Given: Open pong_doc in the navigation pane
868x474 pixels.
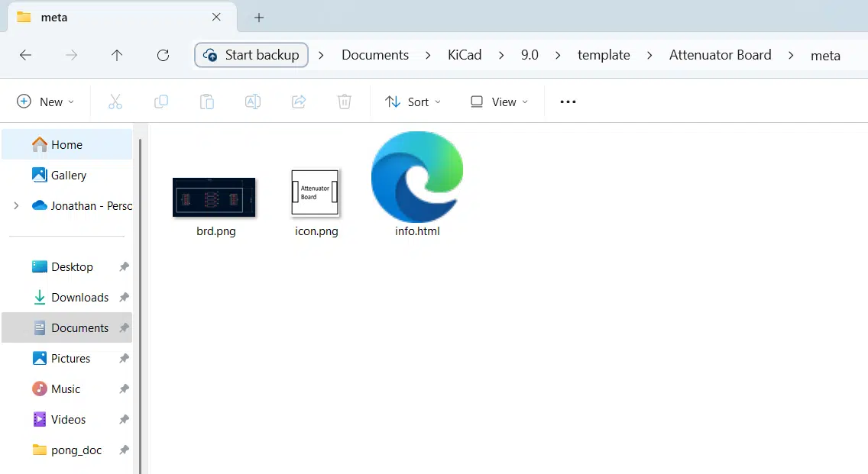Looking at the screenshot, I should tap(67, 450).
